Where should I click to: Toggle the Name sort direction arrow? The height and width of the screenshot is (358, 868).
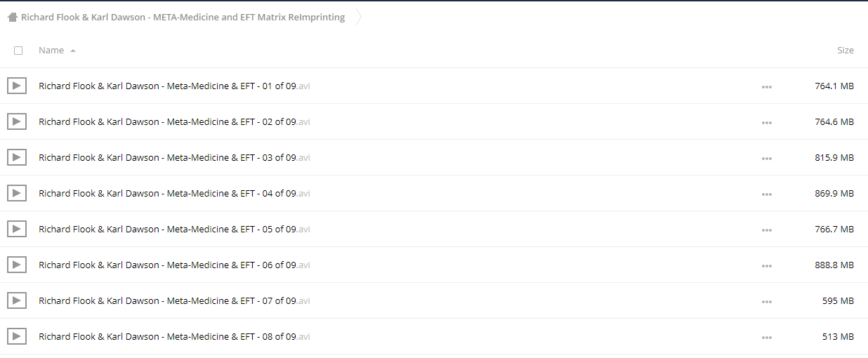[x=73, y=51]
